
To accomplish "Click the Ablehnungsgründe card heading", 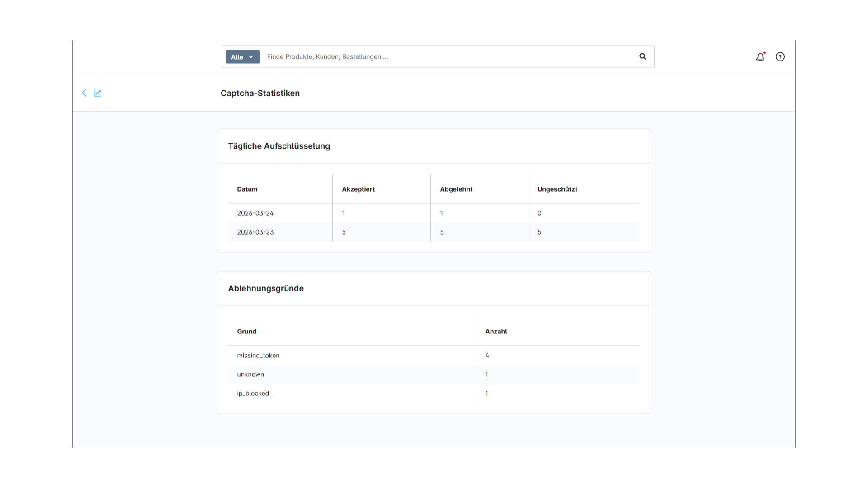I will (266, 288).
